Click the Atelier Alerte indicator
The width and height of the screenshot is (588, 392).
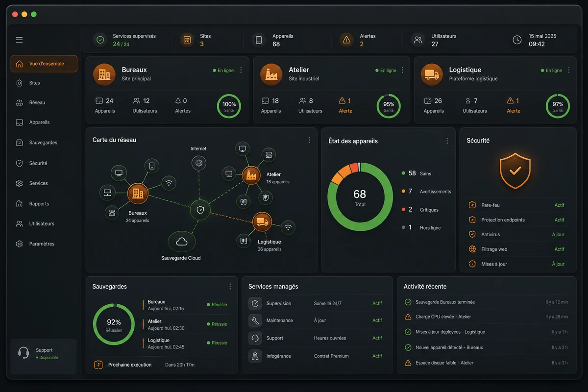345,105
